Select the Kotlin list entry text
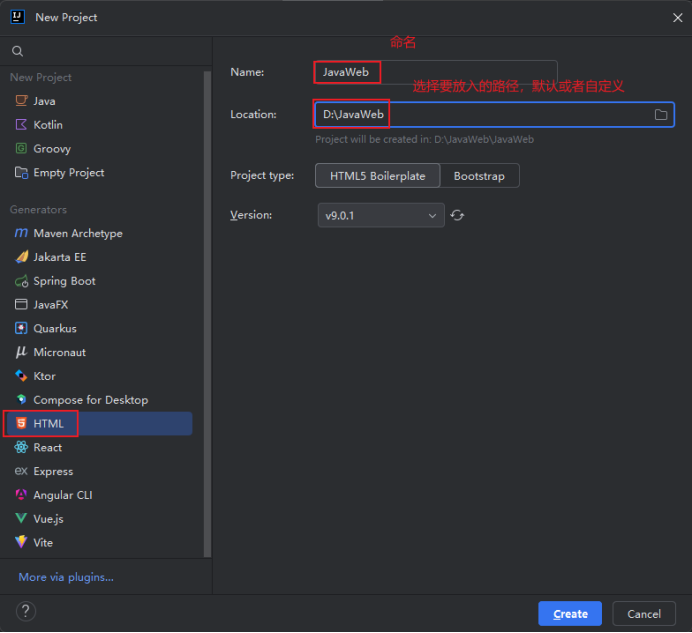 (48, 125)
